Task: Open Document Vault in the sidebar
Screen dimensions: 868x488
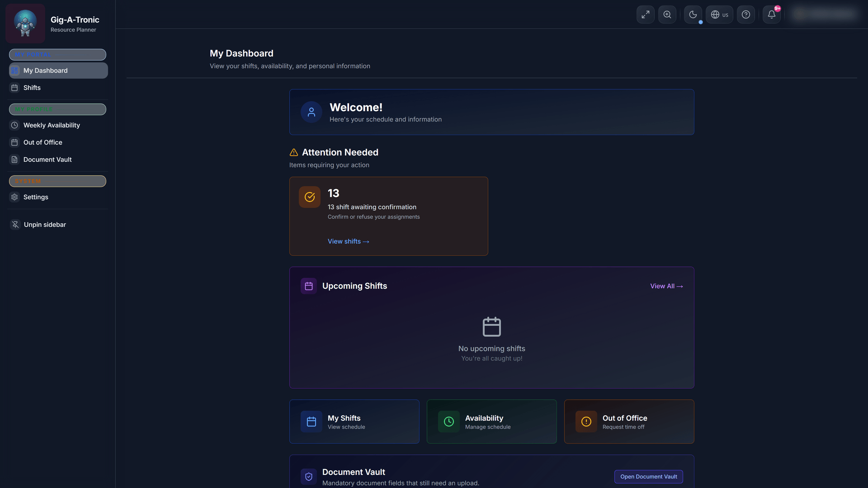Action: [x=58, y=160]
